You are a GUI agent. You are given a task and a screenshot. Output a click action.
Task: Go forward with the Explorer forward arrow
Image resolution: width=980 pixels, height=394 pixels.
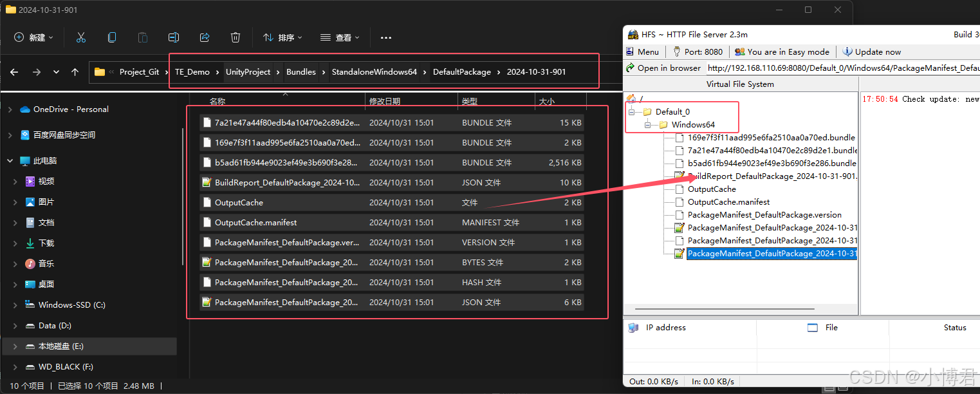36,72
